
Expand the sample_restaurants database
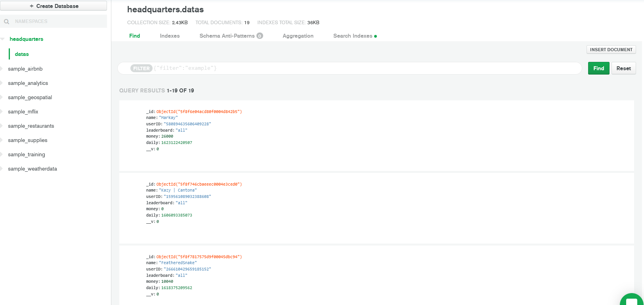pos(2,126)
